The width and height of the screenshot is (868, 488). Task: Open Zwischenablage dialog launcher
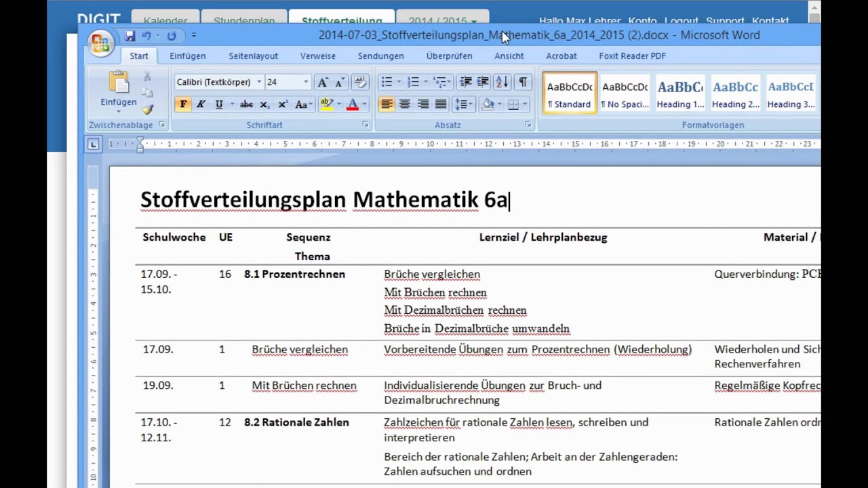(162, 125)
